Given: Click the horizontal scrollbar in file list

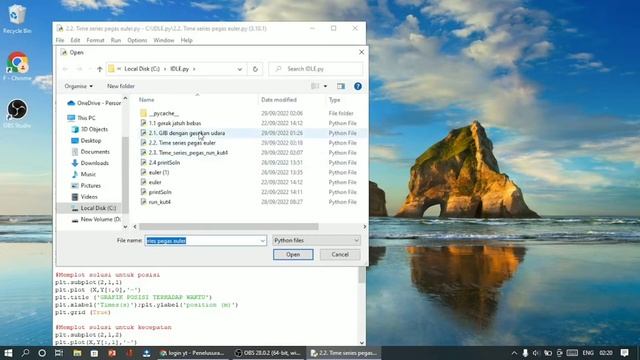Looking at the screenshot, I should (x=228, y=226).
